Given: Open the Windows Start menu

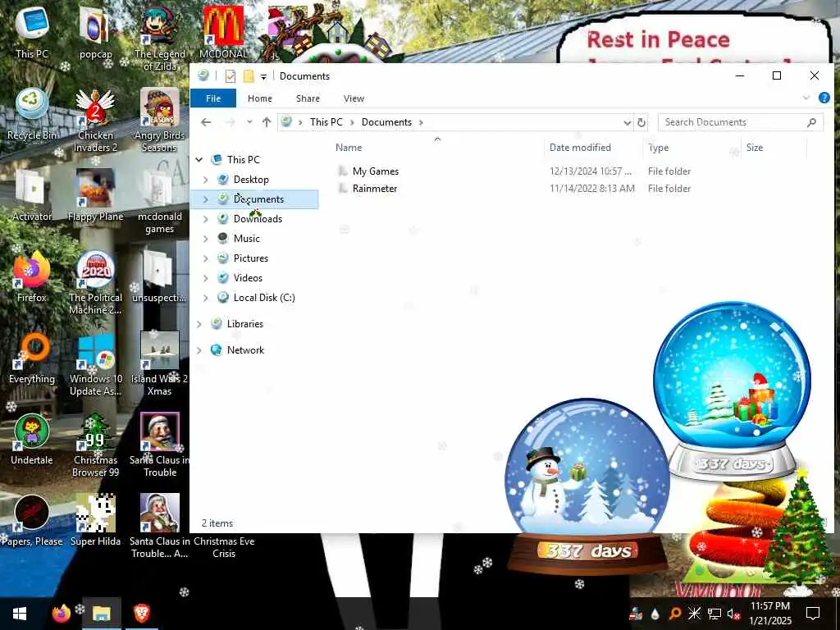Looking at the screenshot, I should pyautogui.click(x=20, y=613).
